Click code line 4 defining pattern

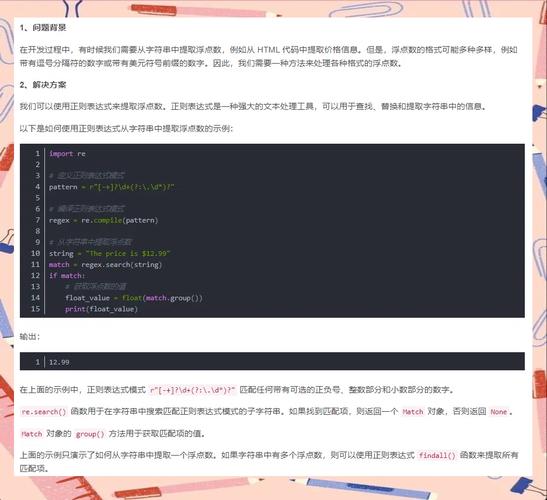click(x=112, y=187)
